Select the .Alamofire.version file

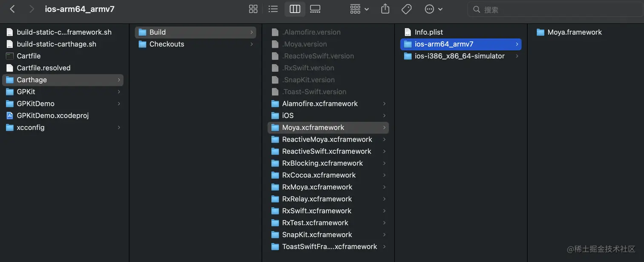328,32
